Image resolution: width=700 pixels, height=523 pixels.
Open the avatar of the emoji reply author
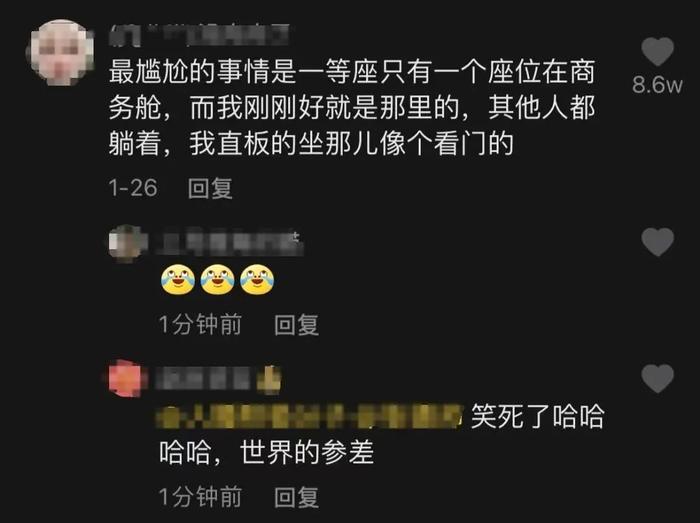click(x=128, y=243)
